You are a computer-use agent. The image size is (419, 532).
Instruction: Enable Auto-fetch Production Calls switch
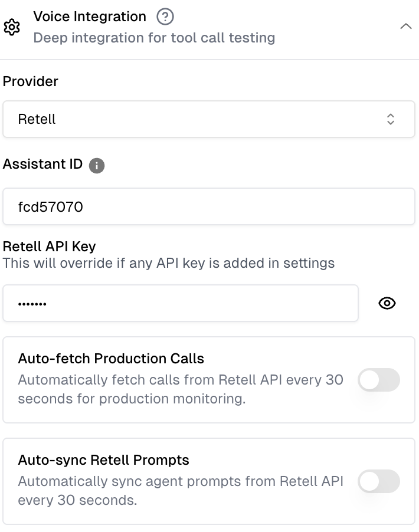tap(379, 380)
